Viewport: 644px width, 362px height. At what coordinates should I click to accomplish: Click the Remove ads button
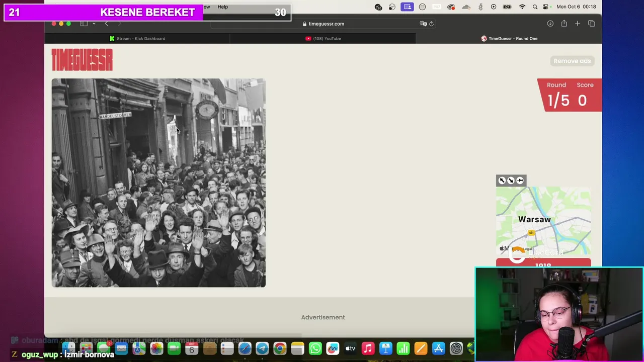(572, 61)
